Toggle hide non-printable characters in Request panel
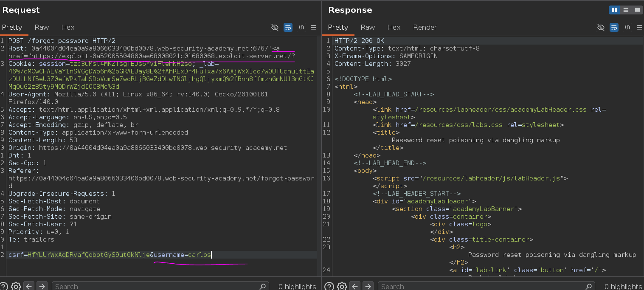This screenshot has width=644, height=290. (x=275, y=27)
